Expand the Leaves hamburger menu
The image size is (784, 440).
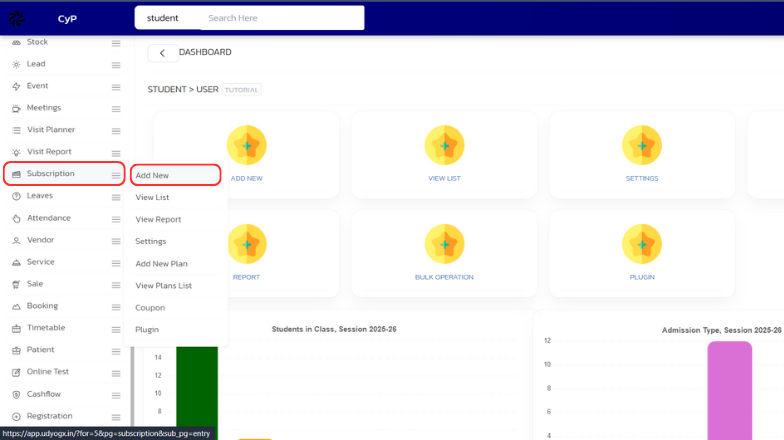coord(116,196)
